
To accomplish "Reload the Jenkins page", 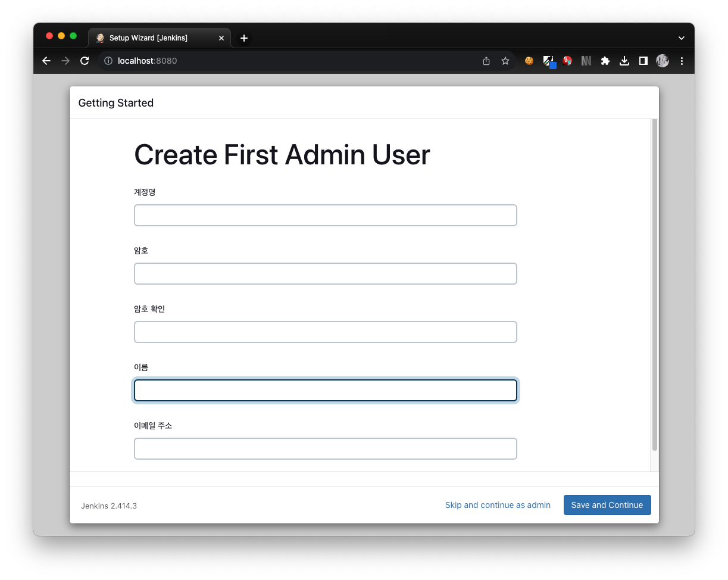I will [85, 61].
